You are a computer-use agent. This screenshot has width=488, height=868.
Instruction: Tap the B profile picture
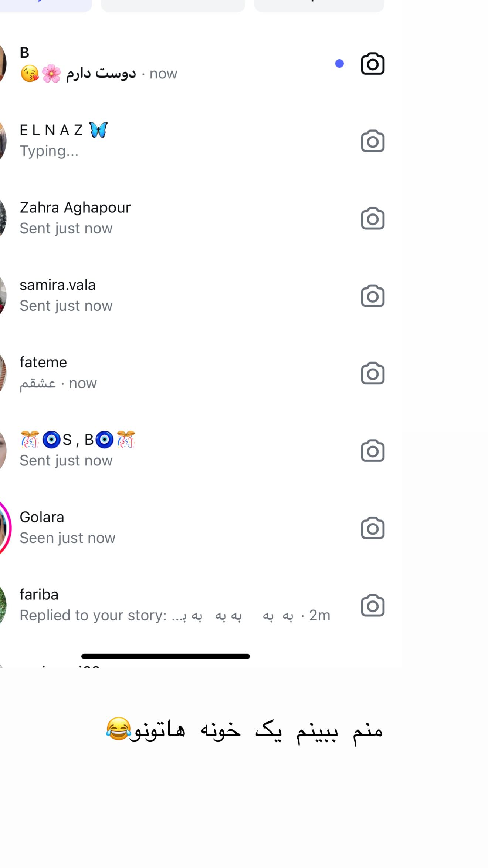(3, 64)
